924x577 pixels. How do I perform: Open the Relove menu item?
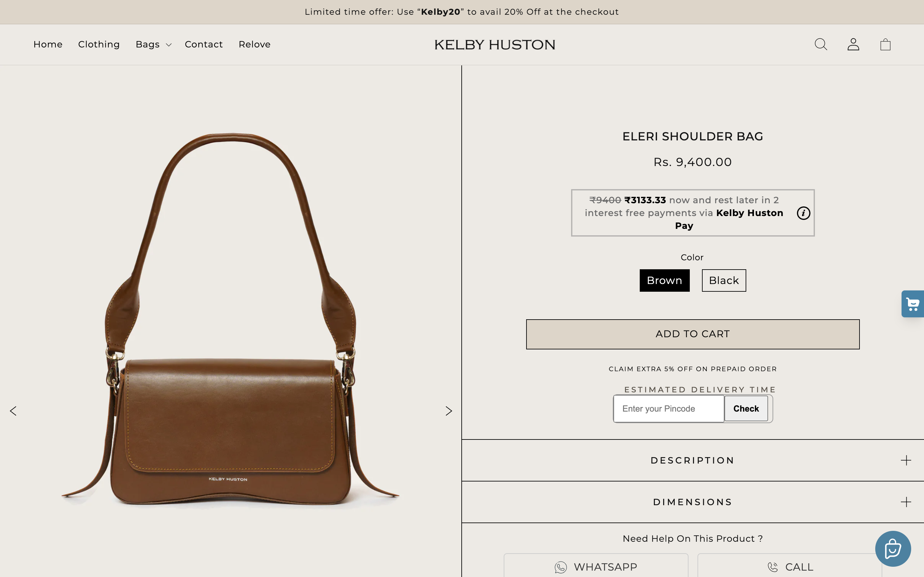(x=255, y=45)
